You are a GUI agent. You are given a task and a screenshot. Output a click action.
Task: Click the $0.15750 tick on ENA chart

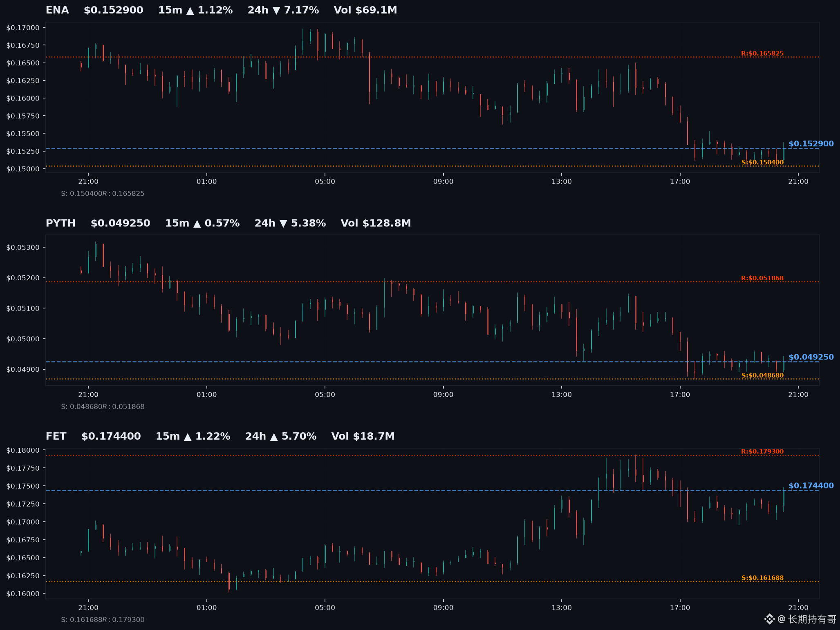pyautogui.click(x=23, y=116)
